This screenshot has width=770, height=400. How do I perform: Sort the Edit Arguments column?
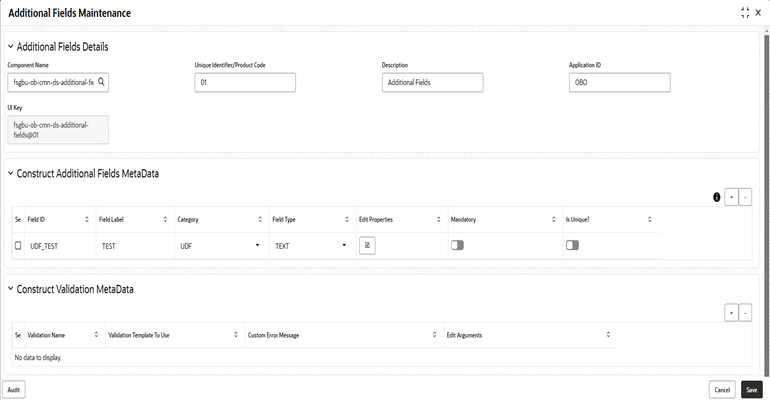click(x=608, y=335)
